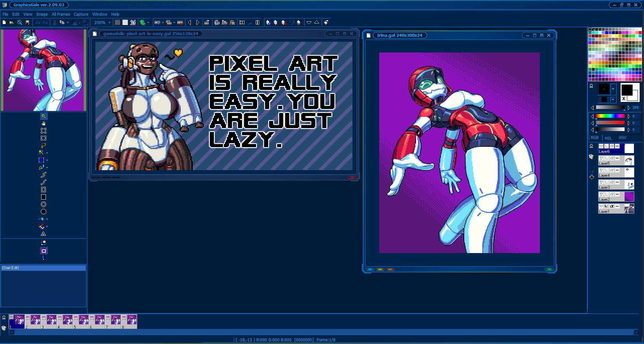Viewport: 644px width, 344px height.
Task: Select the filled rectangle tool
Action: click(44, 197)
